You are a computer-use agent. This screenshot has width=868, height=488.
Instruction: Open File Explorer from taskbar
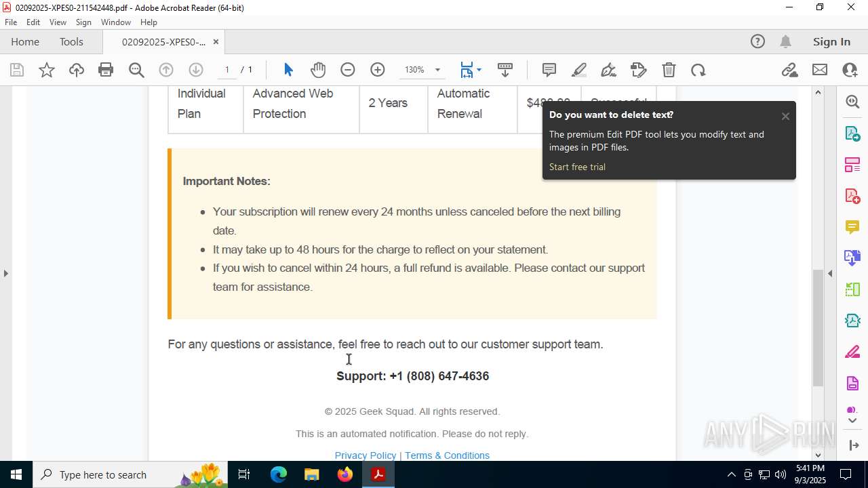tap(311, 474)
